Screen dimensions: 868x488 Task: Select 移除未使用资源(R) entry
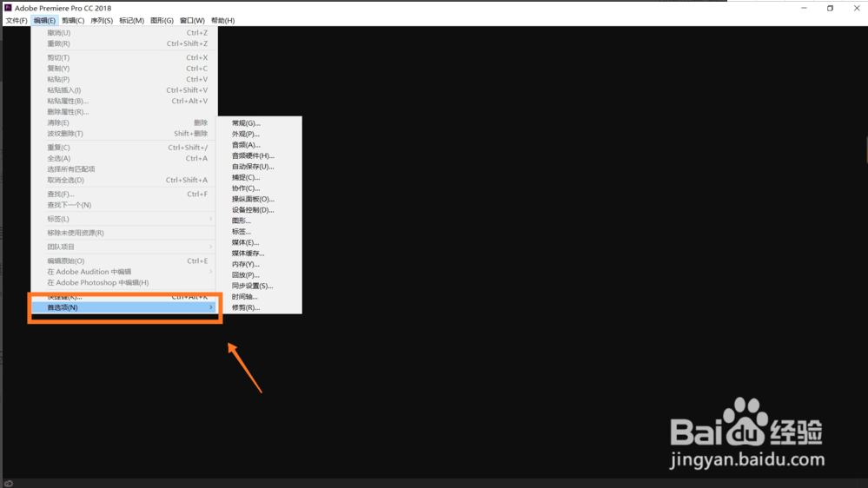tap(124, 233)
